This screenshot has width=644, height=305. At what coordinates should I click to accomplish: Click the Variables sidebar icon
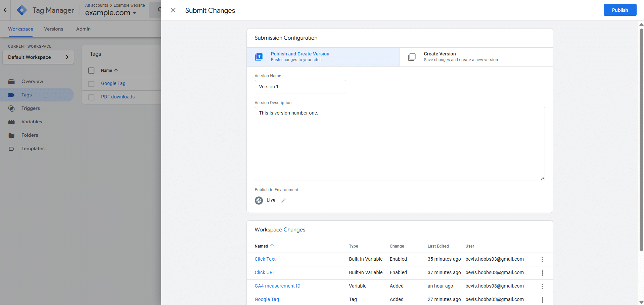(x=11, y=122)
